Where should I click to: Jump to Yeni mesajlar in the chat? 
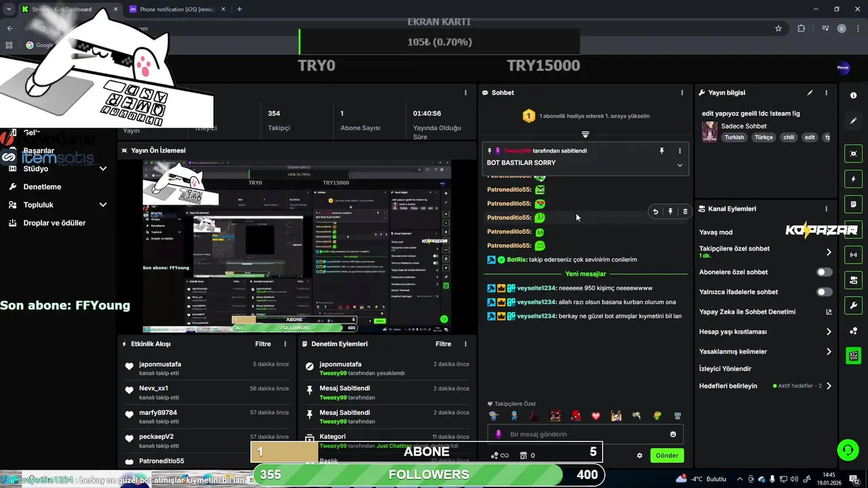(585, 274)
